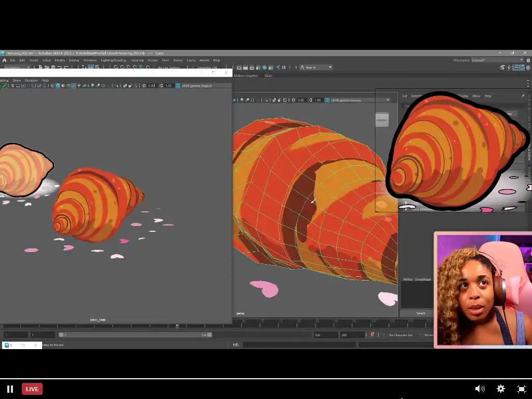
Task: Click the exposure icon in SHOT_CAM panel
Action: (x=144, y=86)
